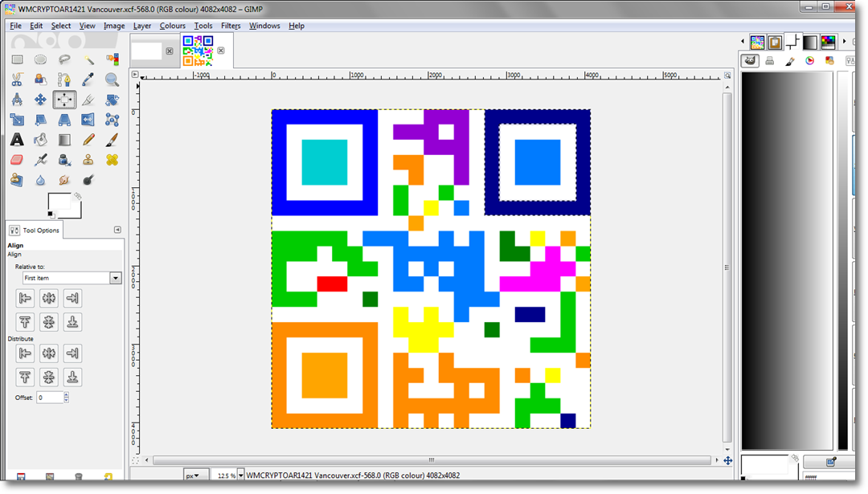Select the Smudge tool
The height and width of the screenshot is (494, 868).
(64, 180)
